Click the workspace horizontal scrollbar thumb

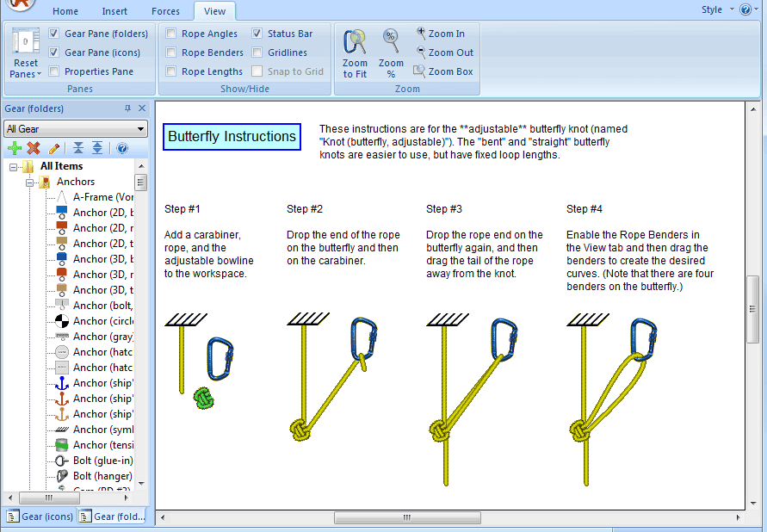point(406,517)
